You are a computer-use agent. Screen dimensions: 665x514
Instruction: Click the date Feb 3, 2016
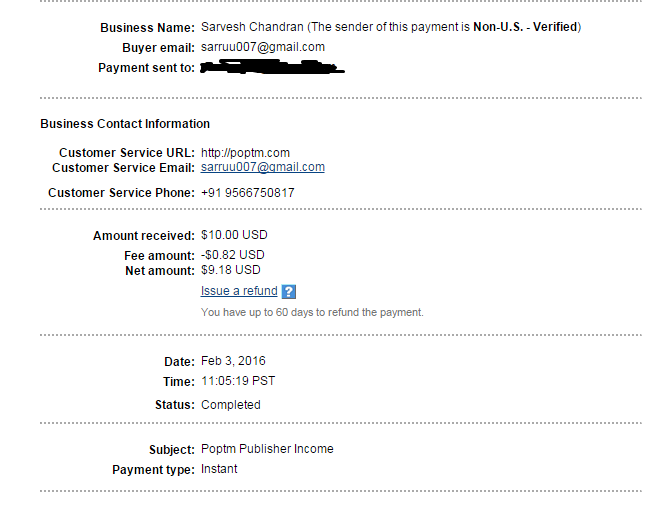233,361
